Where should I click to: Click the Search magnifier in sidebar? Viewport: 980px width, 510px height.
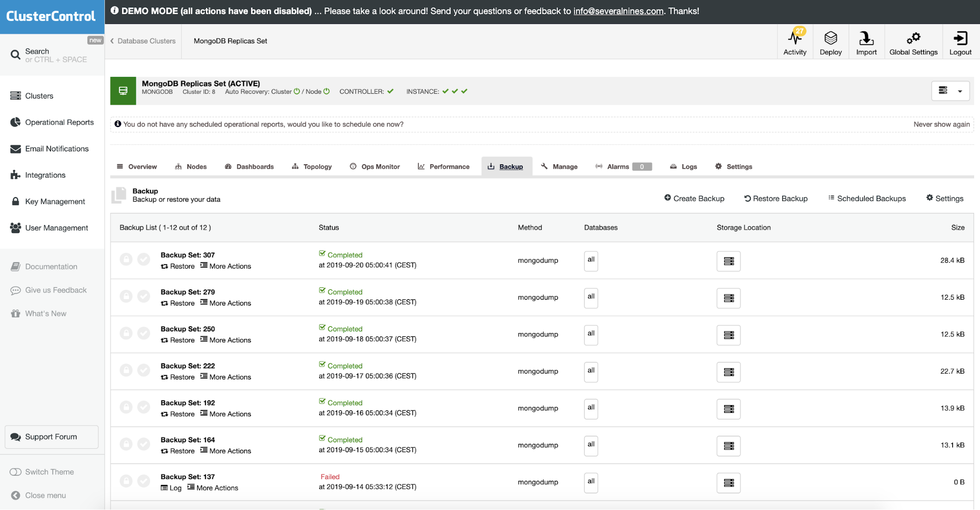[16, 55]
